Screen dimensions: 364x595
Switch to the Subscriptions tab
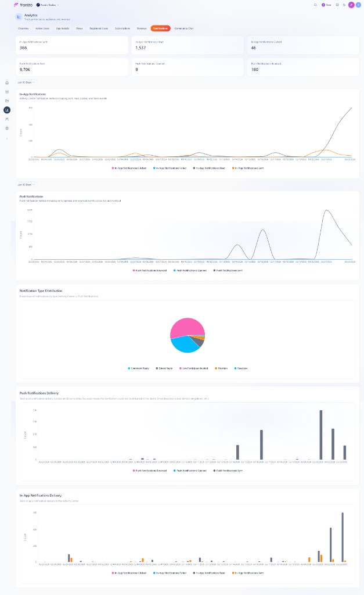[122, 28]
